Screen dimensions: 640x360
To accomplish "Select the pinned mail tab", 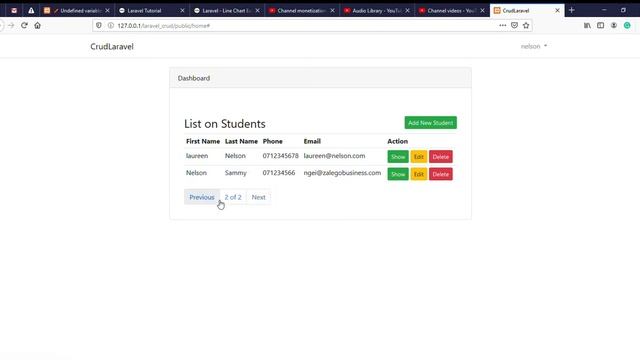I will pos(14,11).
